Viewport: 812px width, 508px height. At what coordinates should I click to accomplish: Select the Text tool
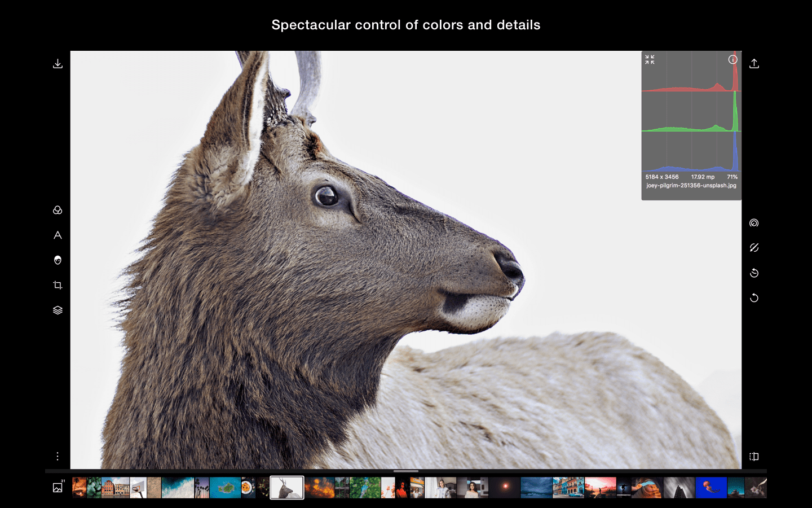coord(57,235)
